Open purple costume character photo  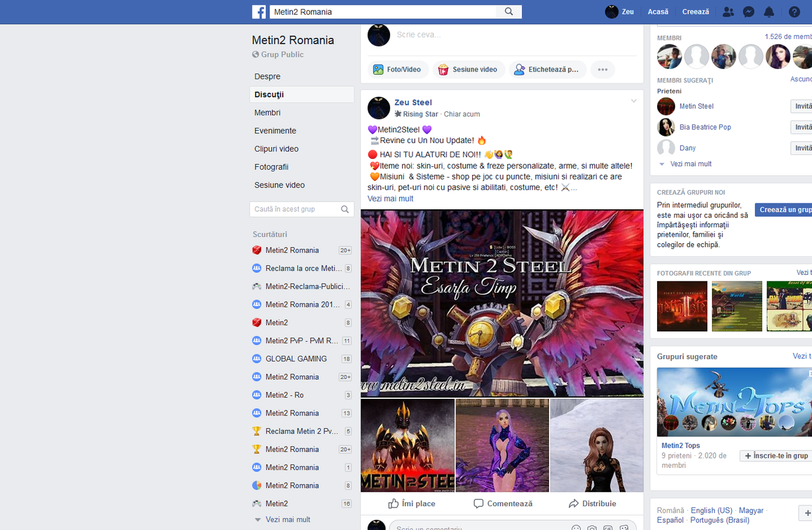[502, 445]
